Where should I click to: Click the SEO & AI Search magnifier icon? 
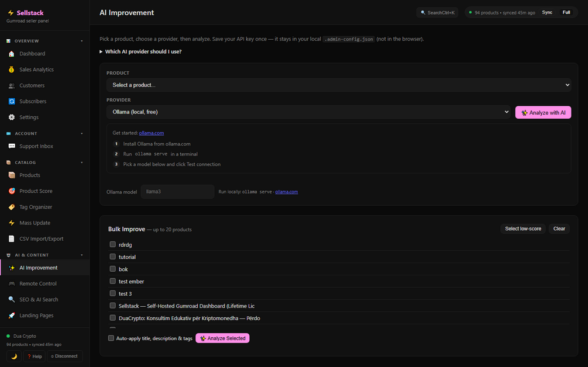12,300
